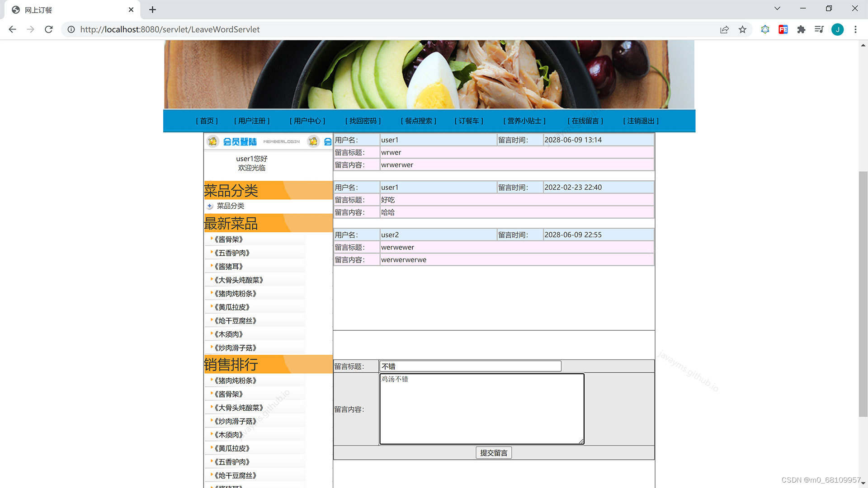Open the red FE browser extension
This screenshot has width=868, height=488.
click(783, 29)
